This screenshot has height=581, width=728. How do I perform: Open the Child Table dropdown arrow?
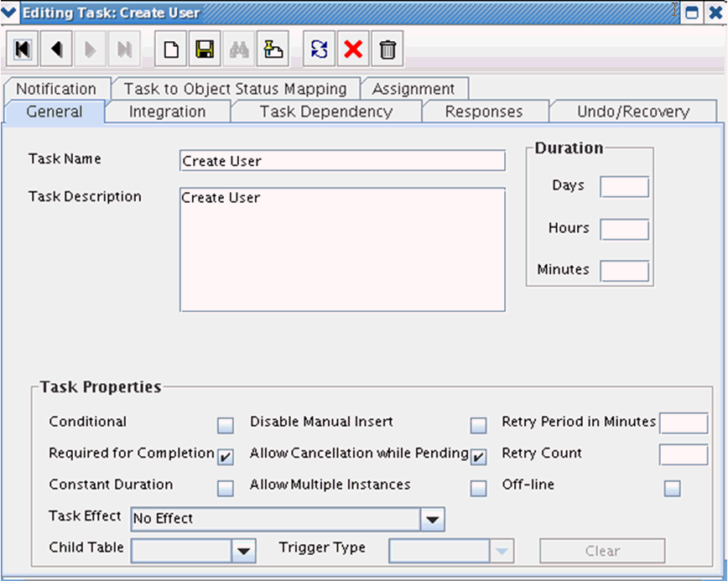[x=244, y=551]
